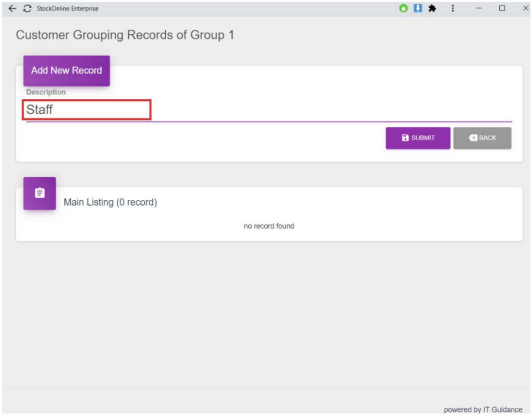532x416 pixels.
Task: Open the puzzle-piece extensions icon
Action: click(432, 8)
